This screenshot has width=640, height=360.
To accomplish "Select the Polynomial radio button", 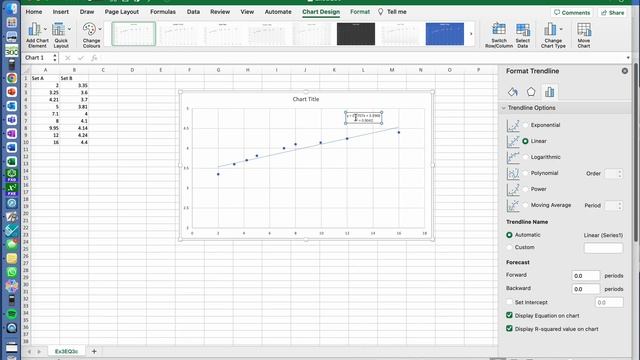I will (525, 173).
